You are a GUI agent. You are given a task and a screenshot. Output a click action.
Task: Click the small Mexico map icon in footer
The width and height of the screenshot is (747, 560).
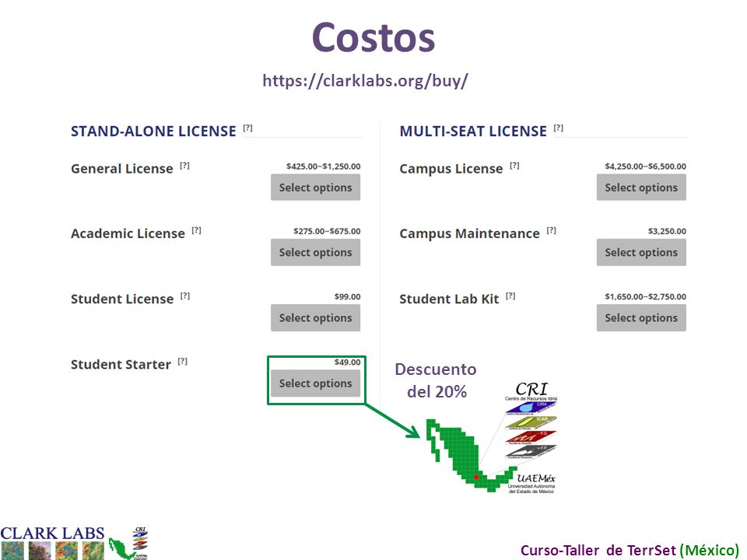click(x=121, y=548)
